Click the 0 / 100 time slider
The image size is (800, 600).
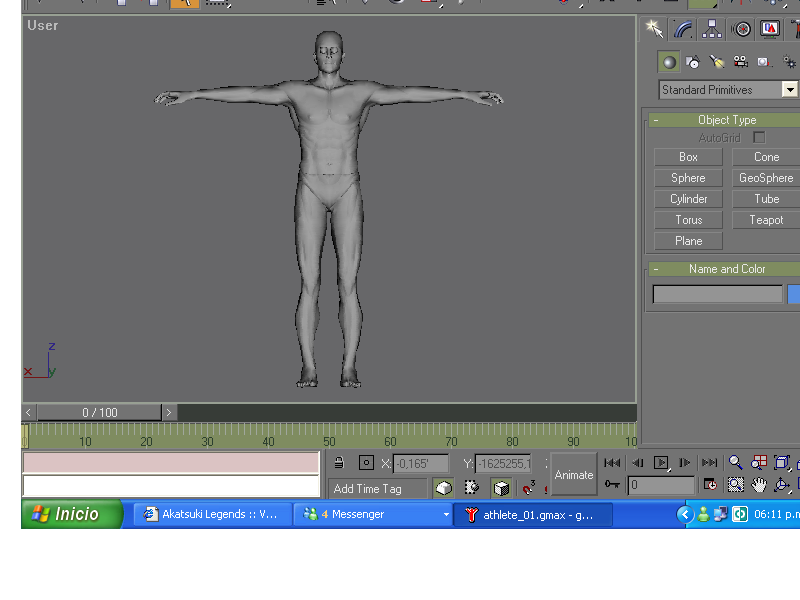pos(99,412)
